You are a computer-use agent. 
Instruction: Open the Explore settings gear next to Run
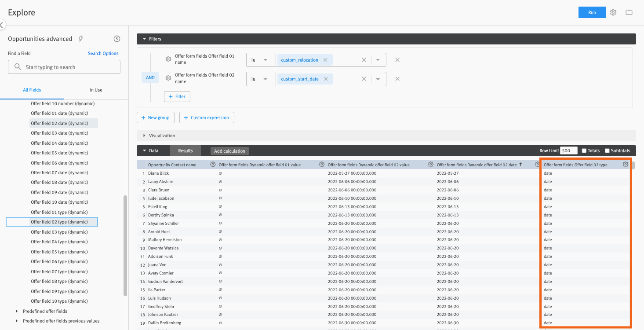[x=613, y=12]
